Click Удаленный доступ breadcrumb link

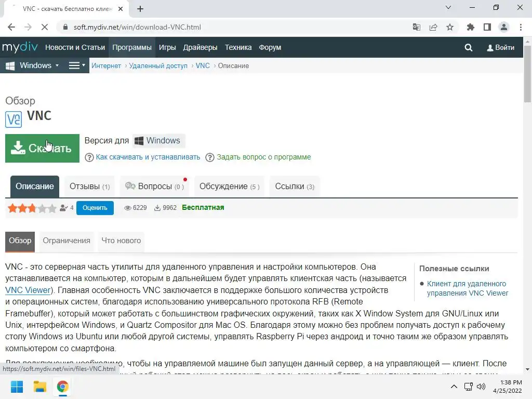click(x=158, y=66)
